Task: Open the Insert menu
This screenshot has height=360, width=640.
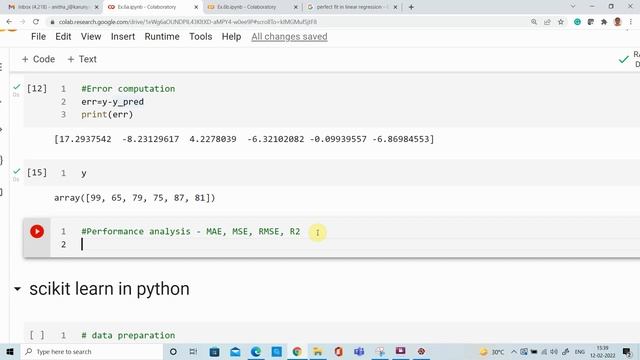Action: click(x=123, y=37)
